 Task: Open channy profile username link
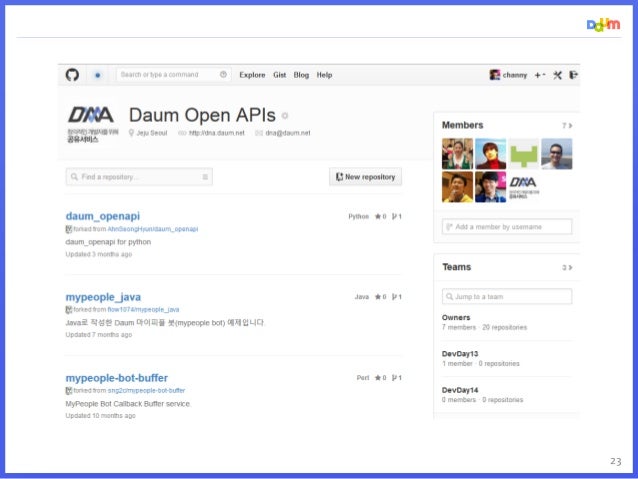[515, 75]
